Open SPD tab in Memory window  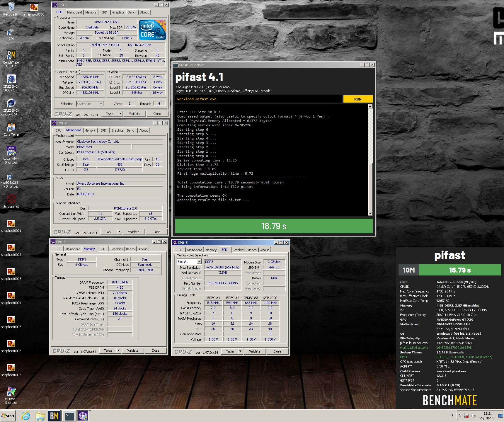(x=102, y=249)
